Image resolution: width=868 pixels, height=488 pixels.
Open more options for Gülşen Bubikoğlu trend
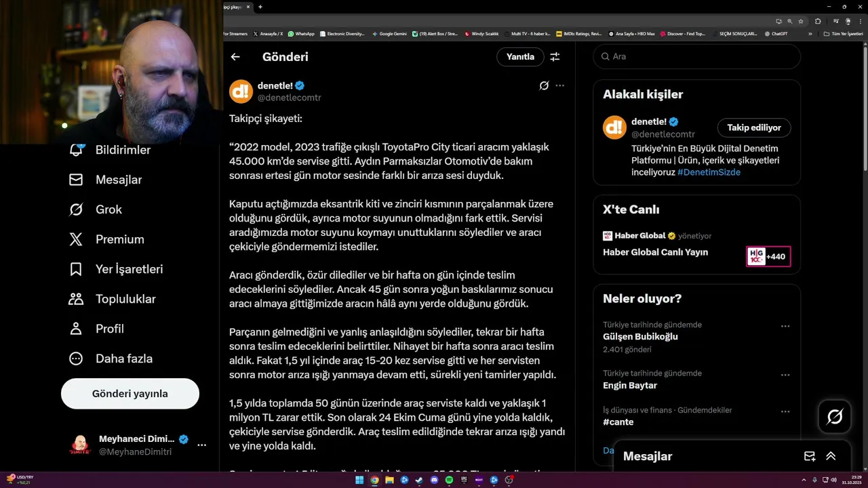click(785, 326)
